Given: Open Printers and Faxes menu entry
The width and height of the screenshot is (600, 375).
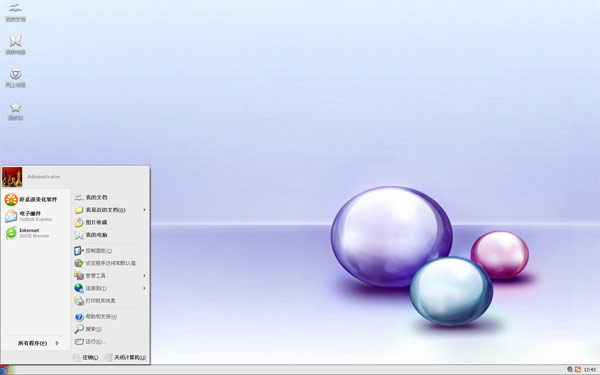Looking at the screenshot, I should 95,301.
